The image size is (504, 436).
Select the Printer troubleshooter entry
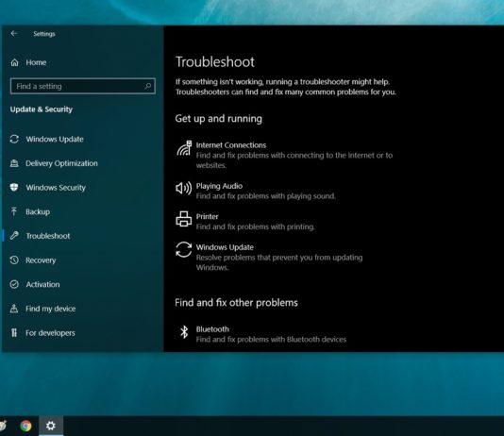click(x=245, y=222)
